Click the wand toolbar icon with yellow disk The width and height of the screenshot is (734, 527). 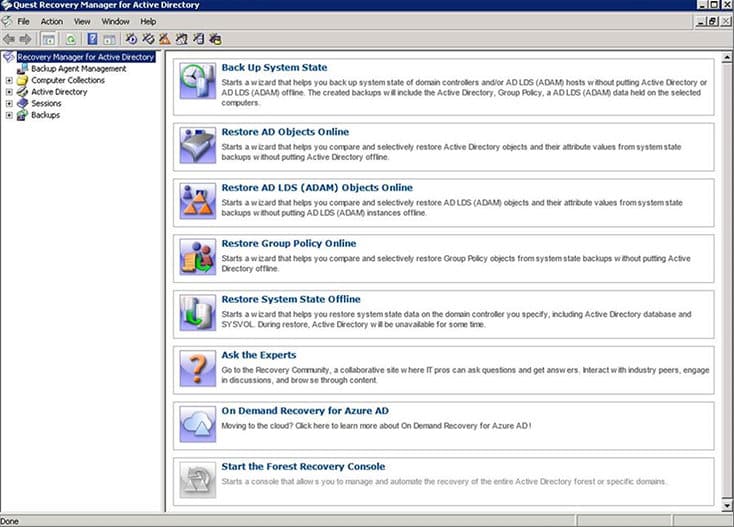tap(215, 39)
